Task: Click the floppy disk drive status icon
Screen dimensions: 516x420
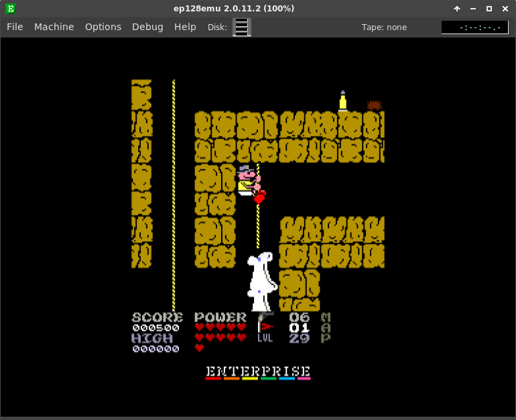Action: click(x=242, y=27)
